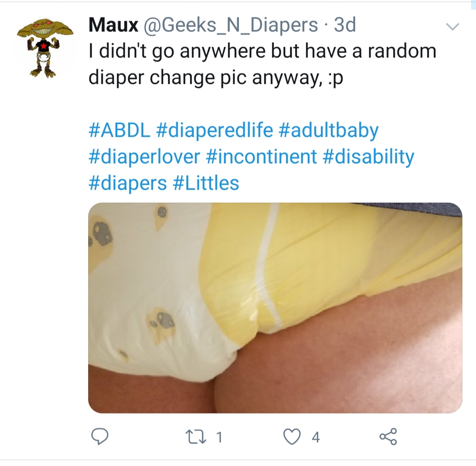Open the #Littles hashtag

(x=206, y=183)
